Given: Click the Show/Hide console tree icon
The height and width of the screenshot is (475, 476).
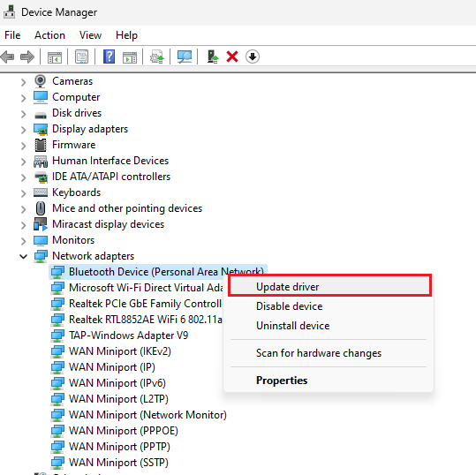Looking at the screenshot, I should [55, 57].
